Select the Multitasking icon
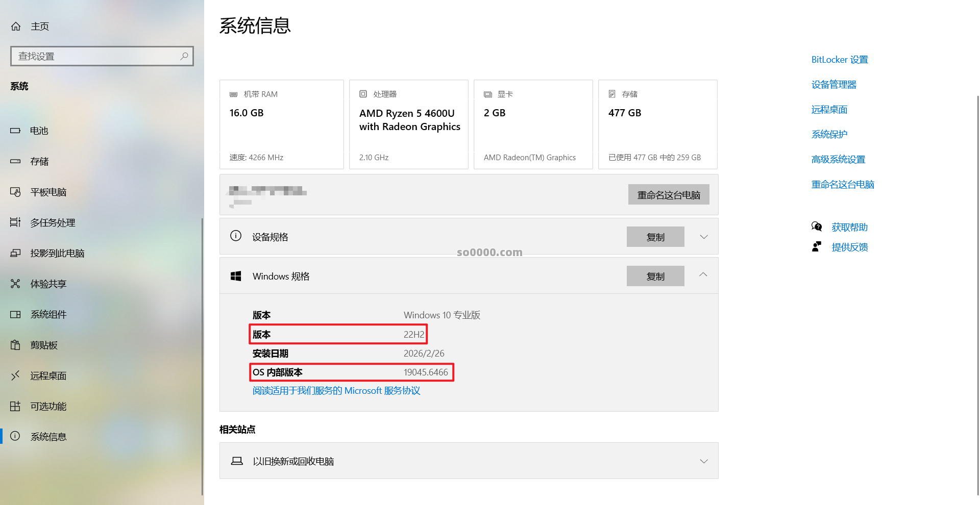Screen dimensions: 980x505 pyautogui.click(x=15, y=222)
